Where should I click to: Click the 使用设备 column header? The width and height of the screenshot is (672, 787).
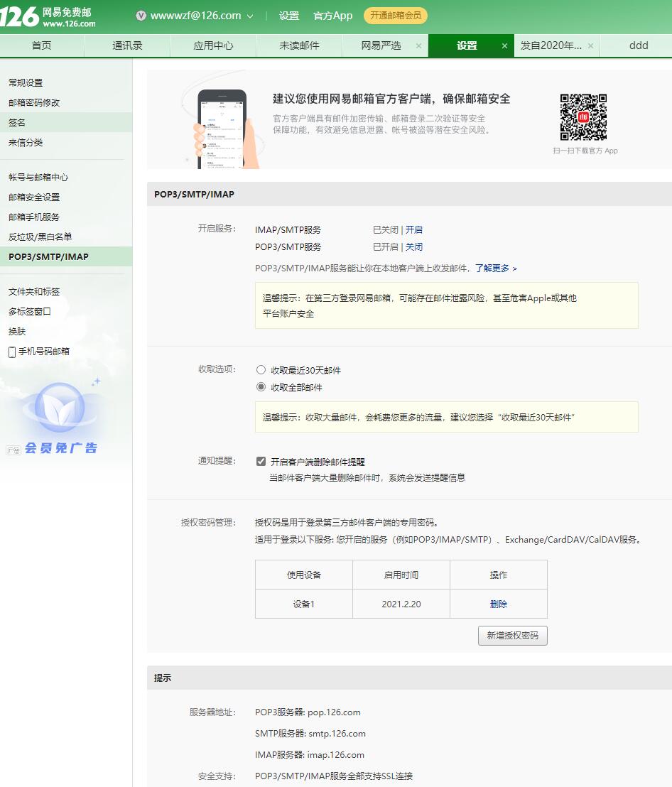click(303, 575)
